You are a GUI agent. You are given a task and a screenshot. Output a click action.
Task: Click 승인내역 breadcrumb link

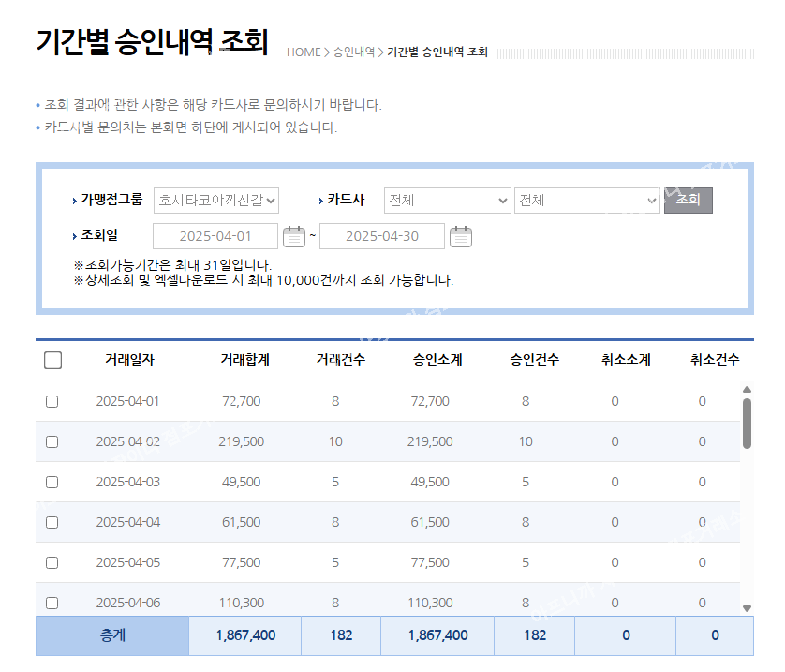(x=354, y=52)
